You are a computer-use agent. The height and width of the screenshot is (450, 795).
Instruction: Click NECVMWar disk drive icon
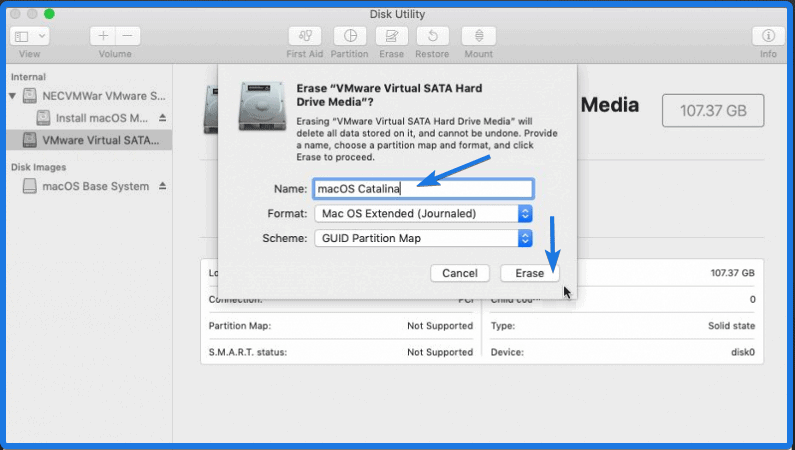[30, 96]
